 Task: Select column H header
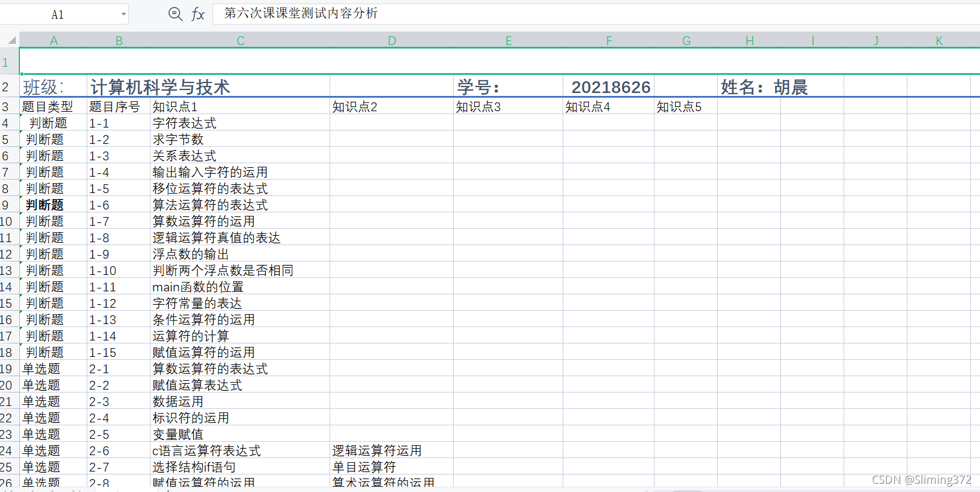pyautogui.click(x=749, y=40)
